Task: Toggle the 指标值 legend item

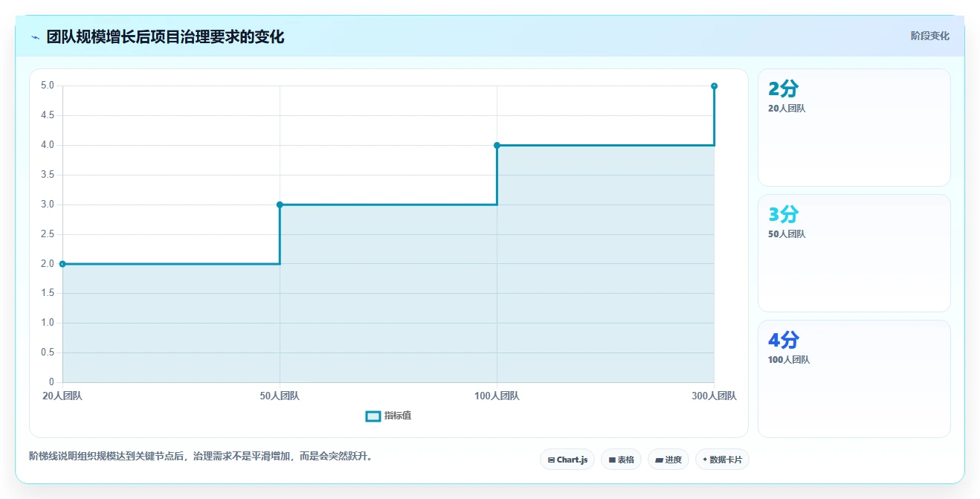Action: (x=389, y=416)
